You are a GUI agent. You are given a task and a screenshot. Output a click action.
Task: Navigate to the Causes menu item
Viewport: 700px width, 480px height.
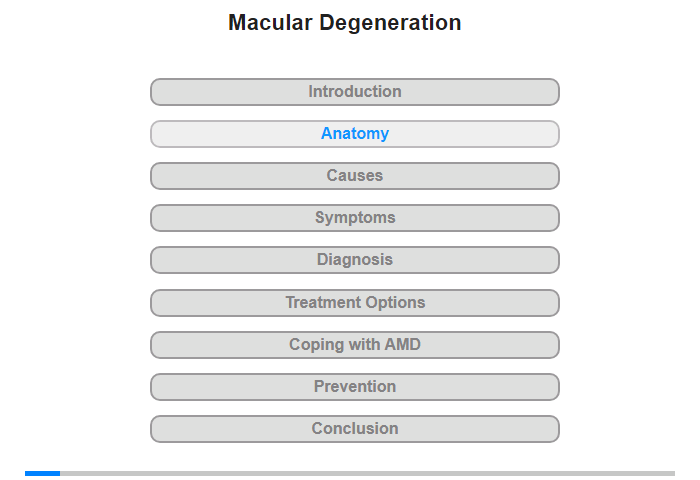354,176
